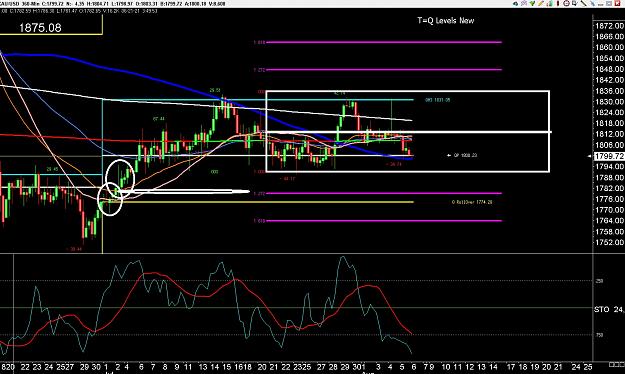The image size is (625, 374).
Task: Click the green bar-chart icon in the toolbar
Action: pyautogui.click(x=550, y=3)
